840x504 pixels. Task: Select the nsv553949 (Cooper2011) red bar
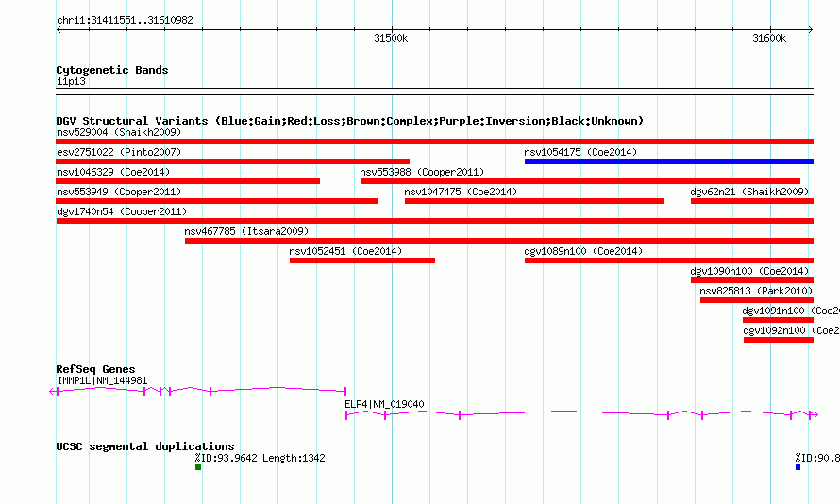coord(216,201)
